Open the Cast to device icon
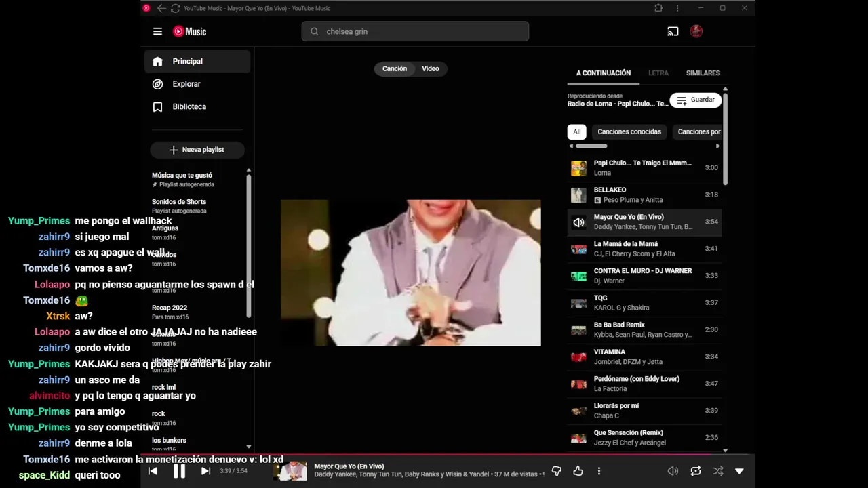Viewport: 868px width, 488px height. pos(673,31)
